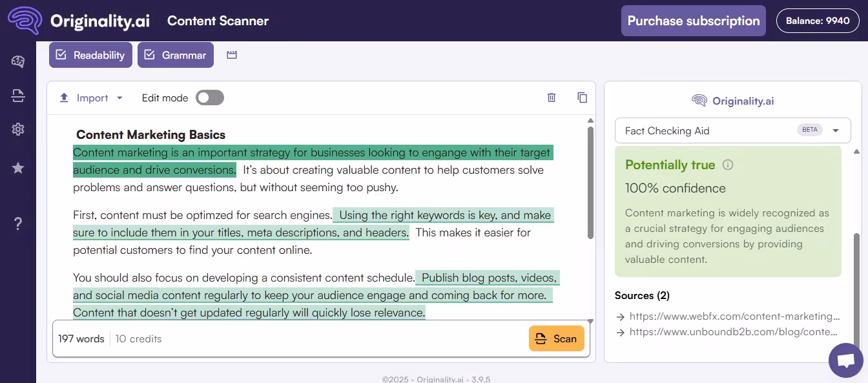Switch on Edit mode toggle
Viewport: 868px width, 383px height.
click(x=210, y=98)
